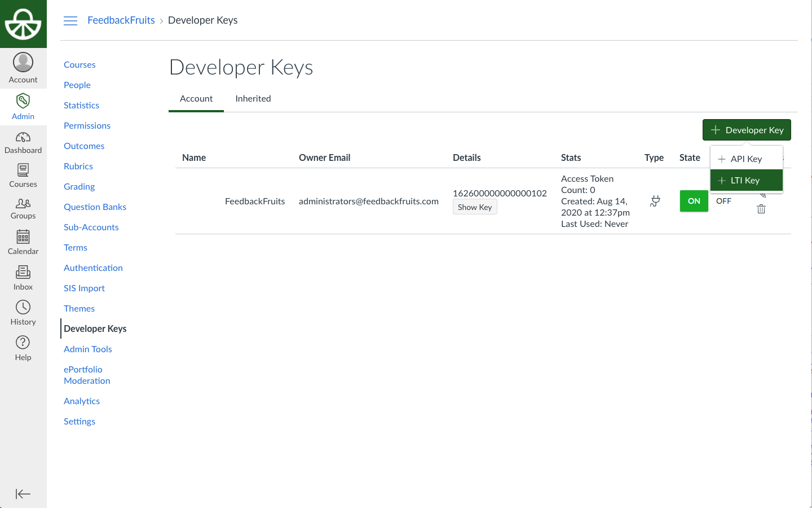Open the Account profile menu
Viewport: 812px width, 508px height.
click(x=23, y=68)
